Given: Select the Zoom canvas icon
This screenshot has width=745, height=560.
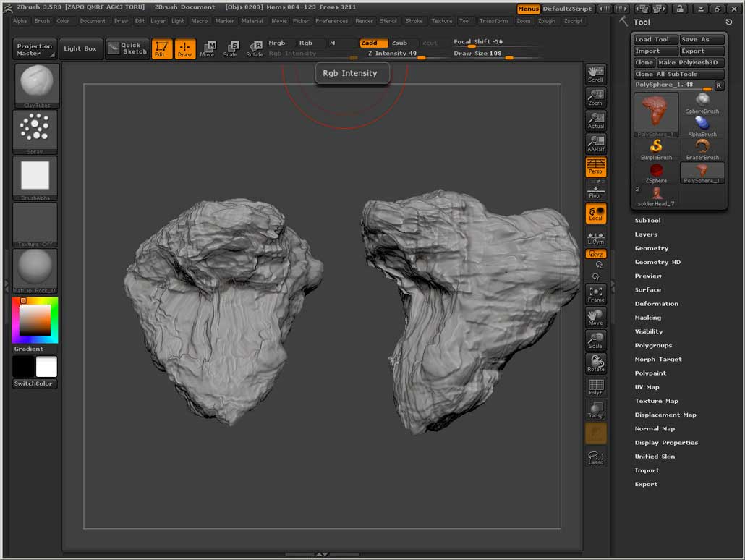Looking at the screenshot, I should point(595,97).
